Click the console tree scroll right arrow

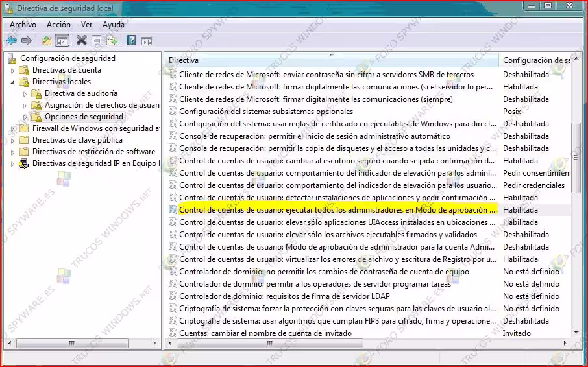[155, 343]
